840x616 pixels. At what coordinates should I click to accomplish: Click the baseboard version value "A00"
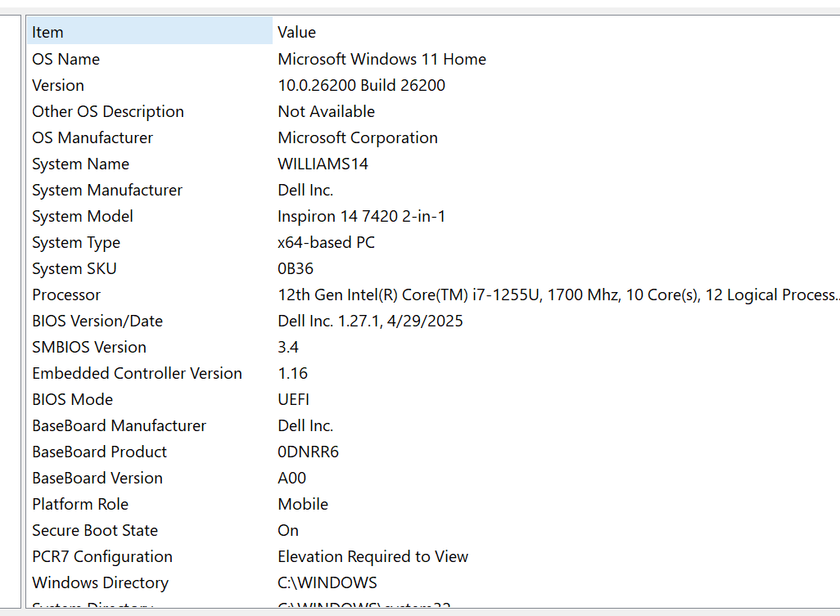click(x=292, y=479)
